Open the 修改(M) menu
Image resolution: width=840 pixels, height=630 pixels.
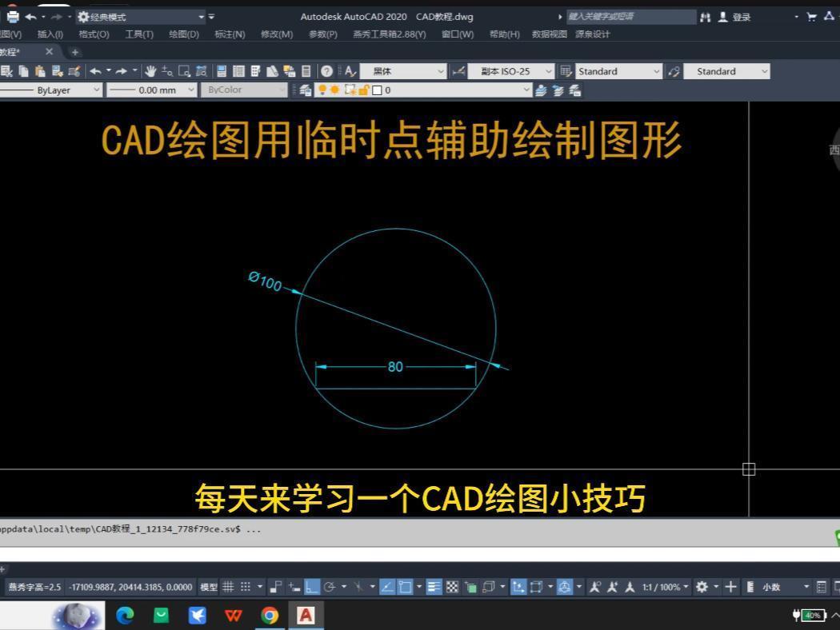[x=275, y=34]
